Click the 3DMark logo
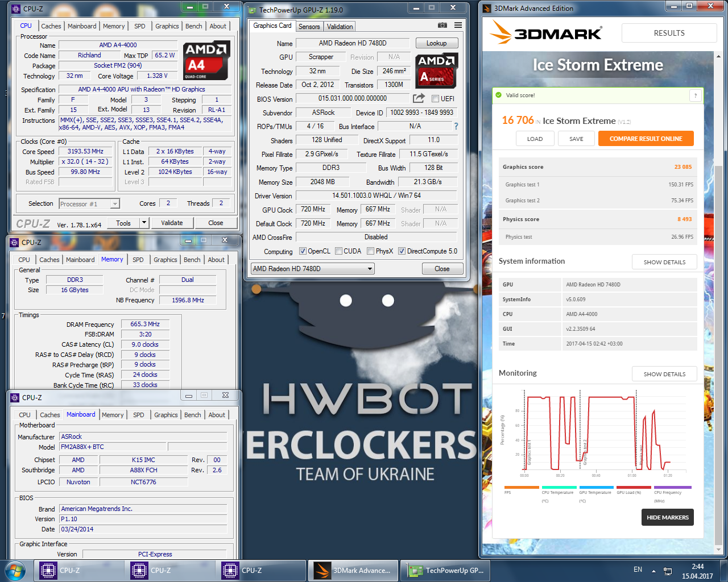The height and width of the screenshot is (582, 728). [x=546, y=33]
